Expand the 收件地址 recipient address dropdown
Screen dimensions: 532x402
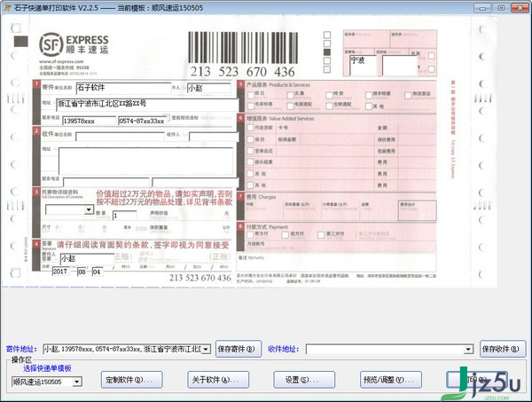coord(468,349)
